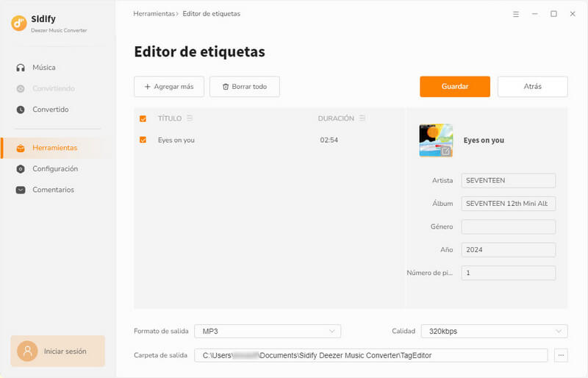The image size is (588, 378).
Task: Save tags with the Guardar button
Action: pos(455,87)
